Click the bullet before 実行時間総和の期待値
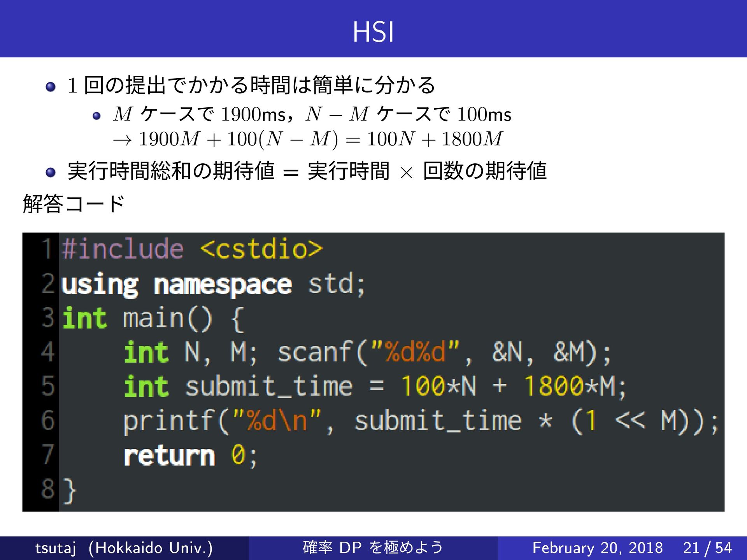The image size is (747, 560). (51, 172)
